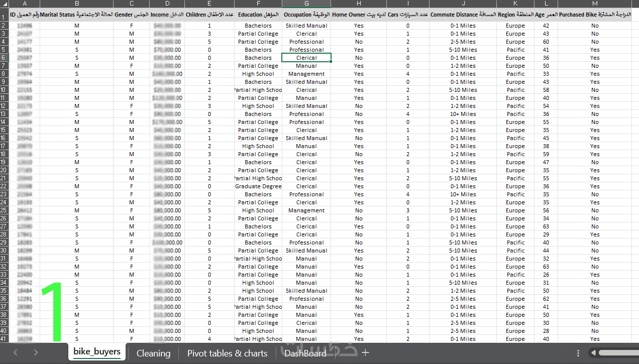Select the 10+ Miles cell in row 23

coord(463,194)
